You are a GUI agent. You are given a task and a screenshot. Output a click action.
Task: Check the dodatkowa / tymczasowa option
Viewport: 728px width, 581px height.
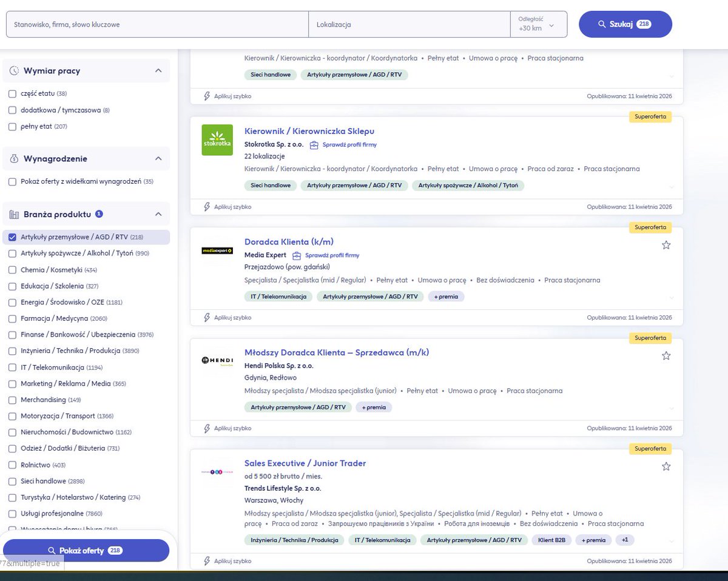12,110
